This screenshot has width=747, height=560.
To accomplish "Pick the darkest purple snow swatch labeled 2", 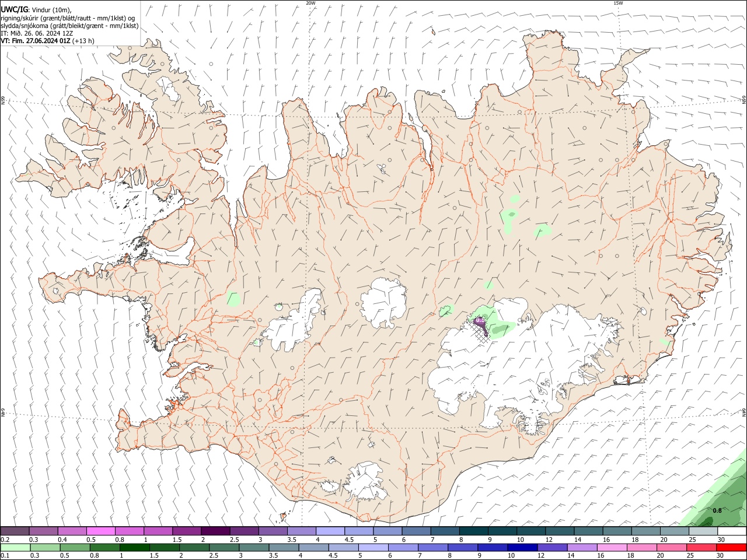I will [x=215, y=531].
